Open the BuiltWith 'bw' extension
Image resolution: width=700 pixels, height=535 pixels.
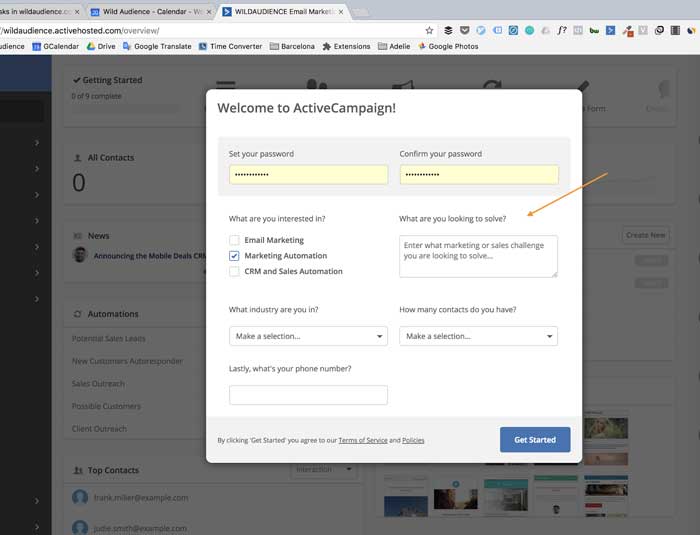[x=594, y=30]
